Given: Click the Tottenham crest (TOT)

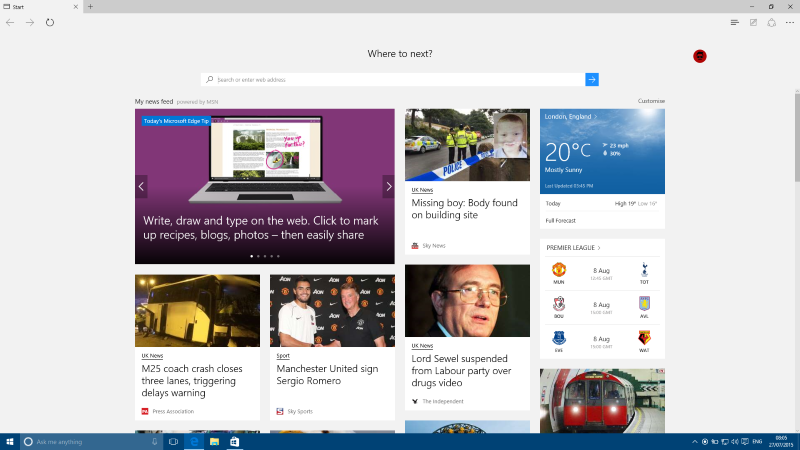Looking at the screenshot, I should tap(644, 269).
